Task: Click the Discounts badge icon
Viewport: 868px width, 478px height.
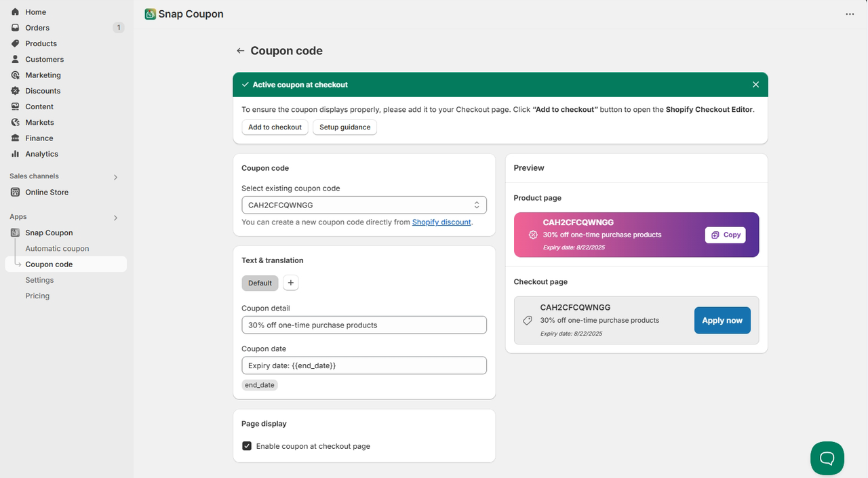Action: pyautogui.click(x=15, y=91)
